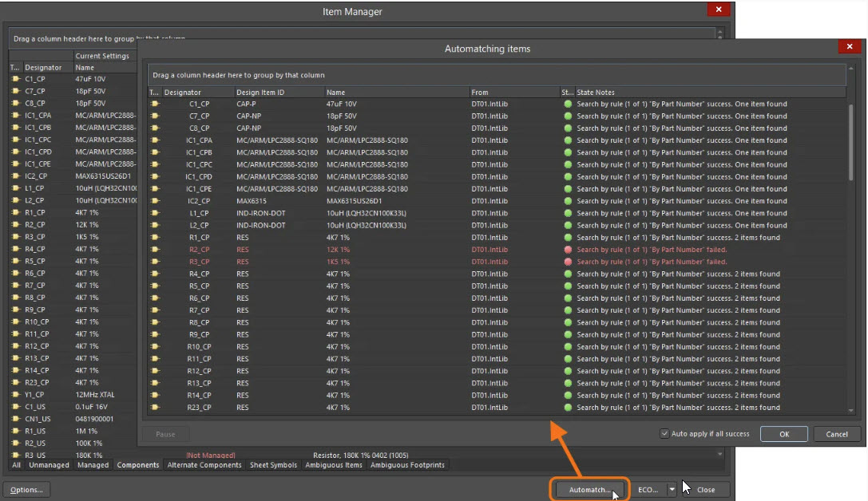868x501 pixels.
Task: Open the Ambiguous Footprints tab
Action: click(x=407, y=465)
